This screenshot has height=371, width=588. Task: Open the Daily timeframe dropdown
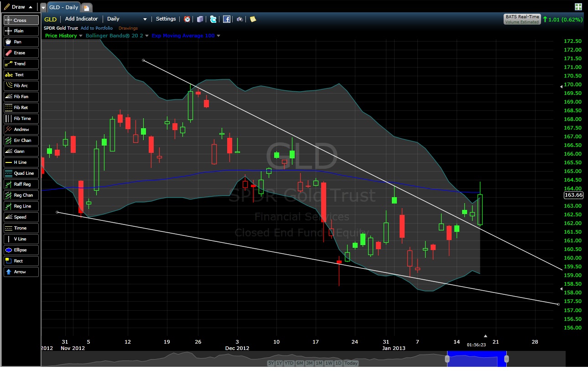[127, 19]
